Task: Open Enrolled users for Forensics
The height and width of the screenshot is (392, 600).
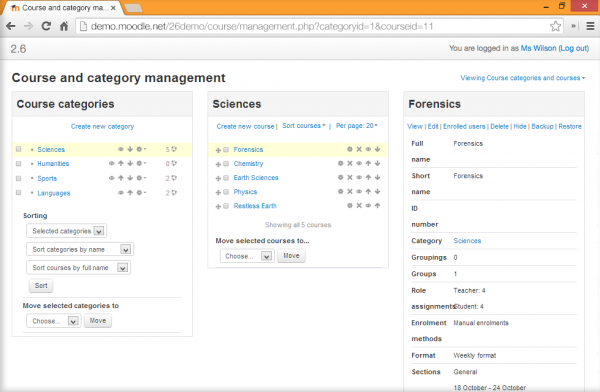Action: 464,126
